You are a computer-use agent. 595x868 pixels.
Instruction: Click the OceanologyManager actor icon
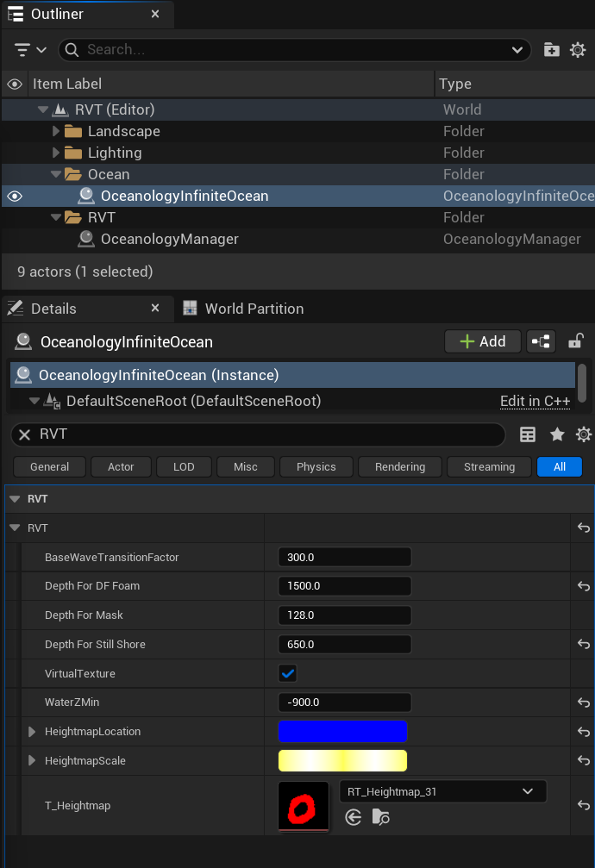(x=86, y=239)
